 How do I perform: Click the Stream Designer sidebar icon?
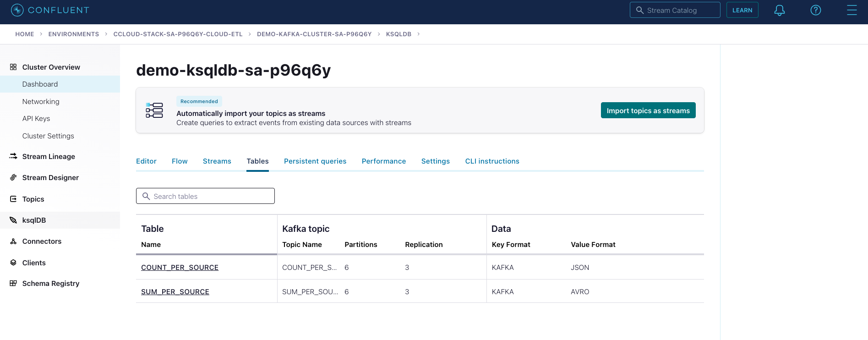13,177
